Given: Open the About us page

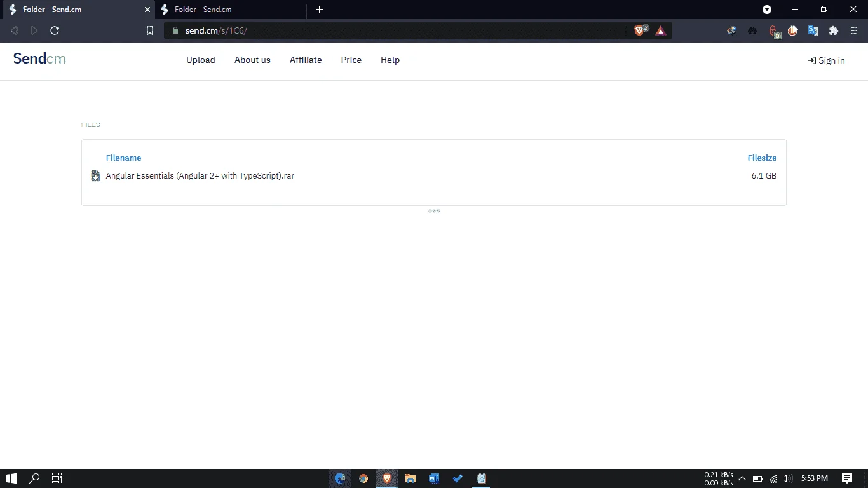Looking at the screenshot, I should [252, 60].
